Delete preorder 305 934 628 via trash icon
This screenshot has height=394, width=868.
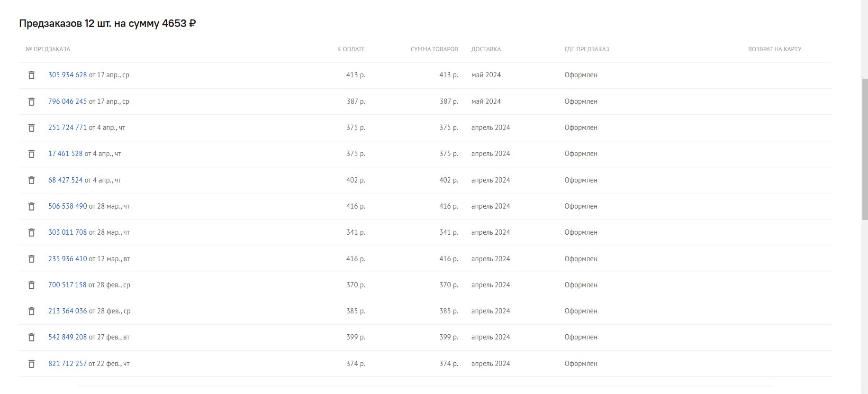[x=31, y=75]
